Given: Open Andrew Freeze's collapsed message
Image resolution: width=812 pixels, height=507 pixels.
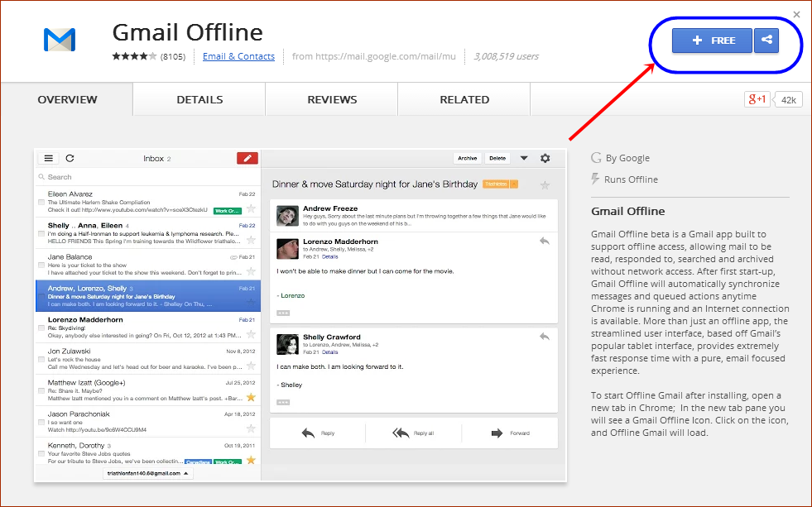Looking at the screenshot, I should [x=414, y=216].
